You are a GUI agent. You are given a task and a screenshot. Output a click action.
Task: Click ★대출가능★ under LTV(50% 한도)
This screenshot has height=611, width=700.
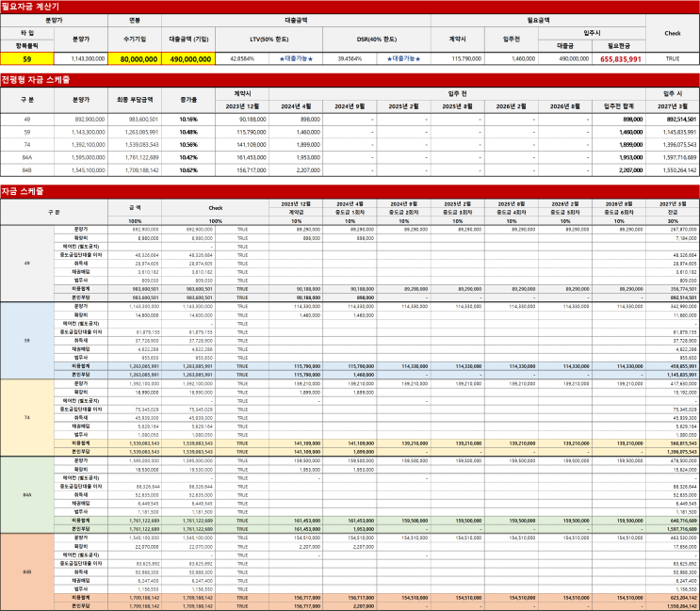(296, 59)
